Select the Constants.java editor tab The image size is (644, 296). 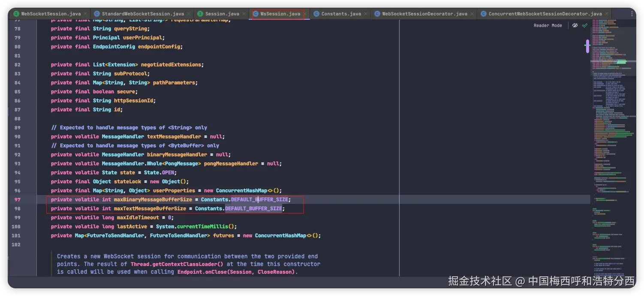pyautogui.click(x=341, y=14)
